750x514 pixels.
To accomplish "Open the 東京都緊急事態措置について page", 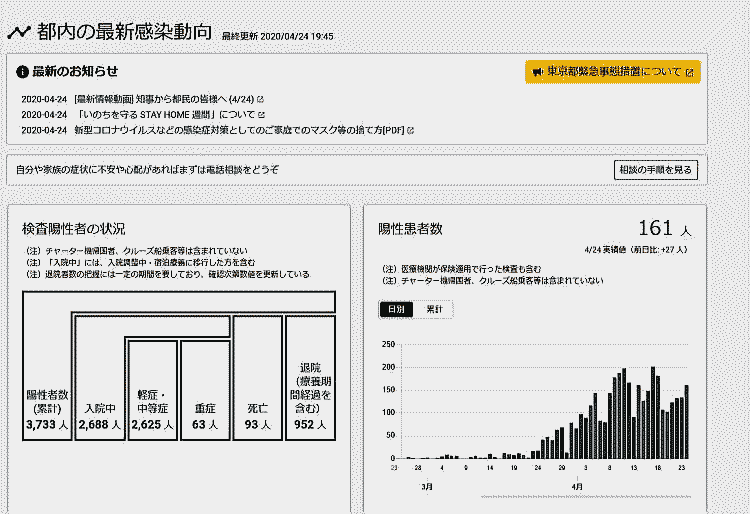I will pos(613,72).
